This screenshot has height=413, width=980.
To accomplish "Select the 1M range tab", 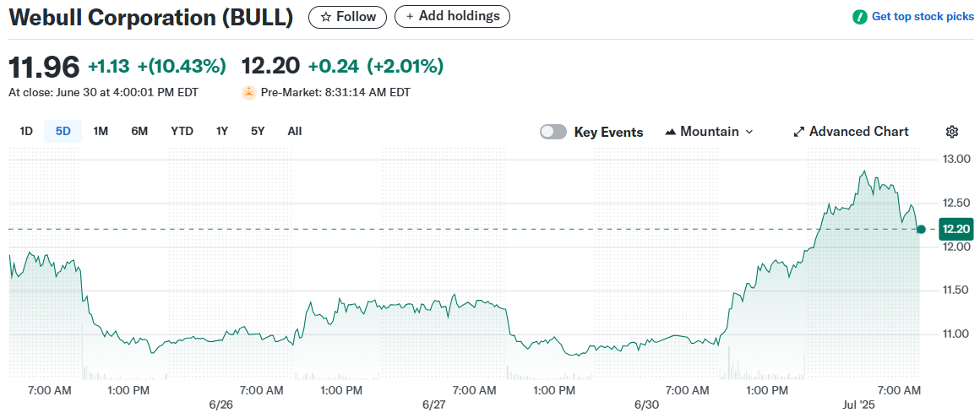I will point(101,131).
